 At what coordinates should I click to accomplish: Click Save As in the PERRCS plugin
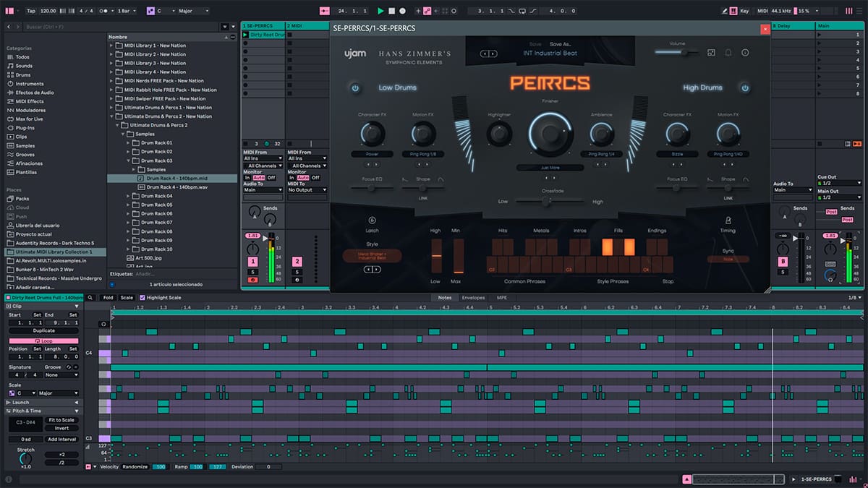(560, 44)
